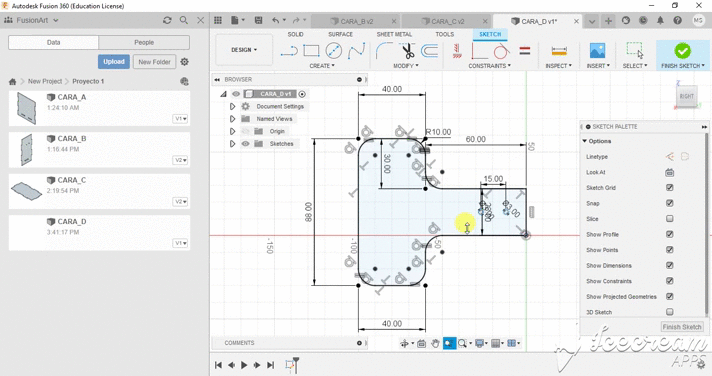
Task: Open data panel settings gear
Action: [184, 62]
